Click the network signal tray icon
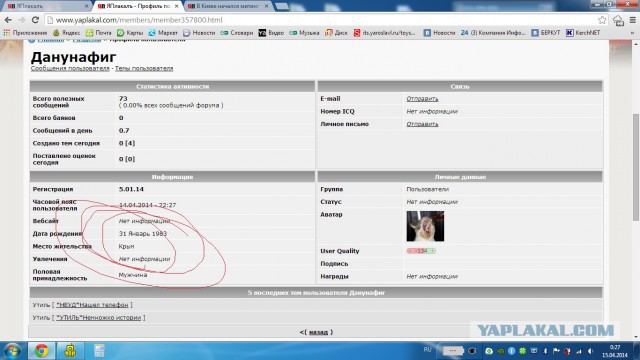 pos(579,351)
